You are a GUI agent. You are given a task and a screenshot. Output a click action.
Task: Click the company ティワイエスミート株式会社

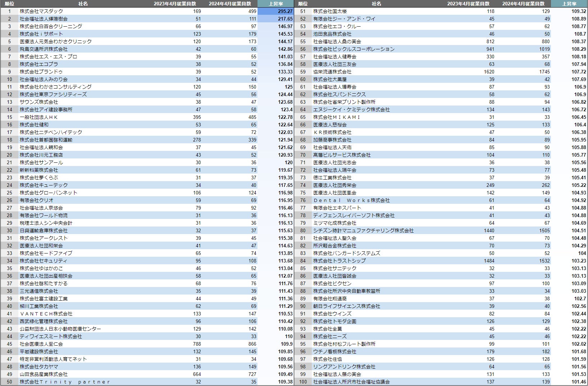pyautogui.click(x=51, y=336)
